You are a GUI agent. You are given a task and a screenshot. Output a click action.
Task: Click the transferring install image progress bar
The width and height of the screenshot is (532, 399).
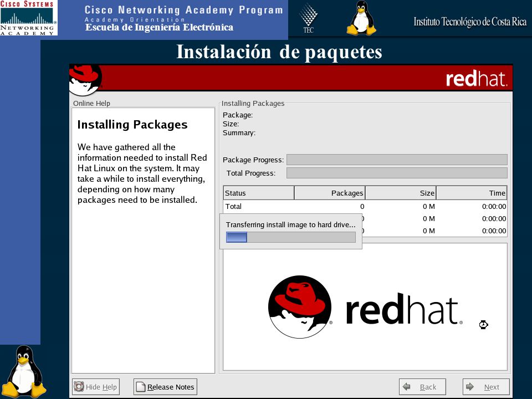point(291,237)
